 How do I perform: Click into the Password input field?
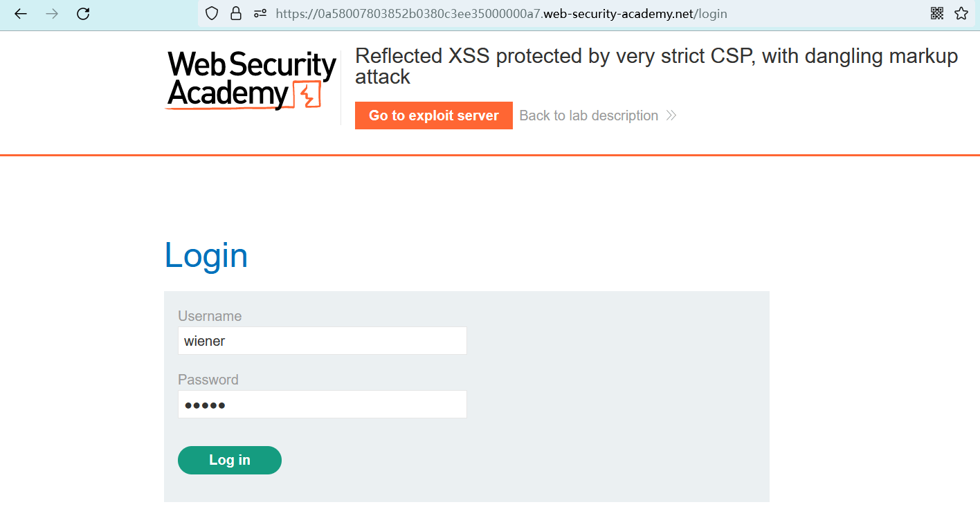coord(322,405)
